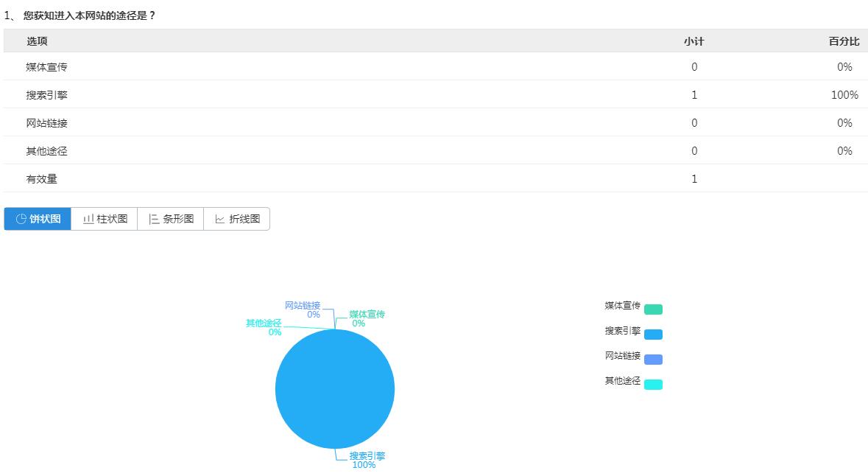Hide 网站链接 series via legend text
Screen dimensions: 868x476
click(x=622, y=356)
